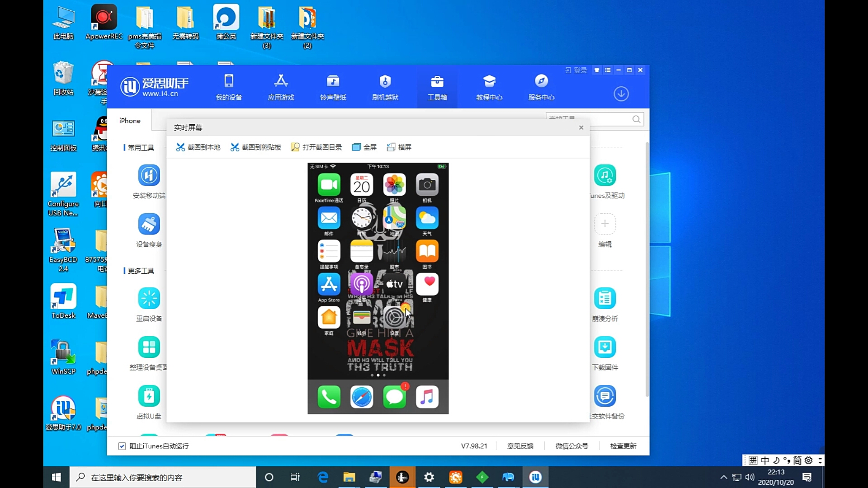Click the 爱思助手 logo in header
The image size is (868, 488).
coord(154,87)
